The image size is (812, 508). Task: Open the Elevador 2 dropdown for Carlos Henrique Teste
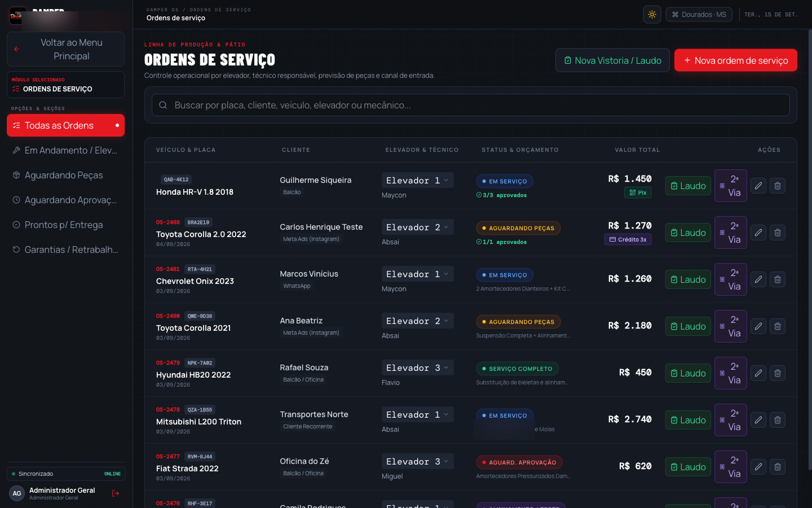pyautogui.click(x=417, y=227)
